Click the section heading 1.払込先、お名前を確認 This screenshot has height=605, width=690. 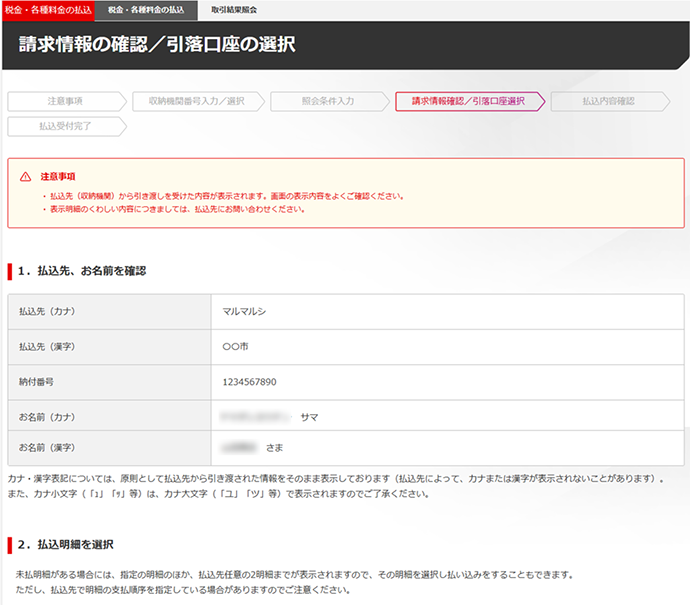pyautogui.click(x=83, y=271)
